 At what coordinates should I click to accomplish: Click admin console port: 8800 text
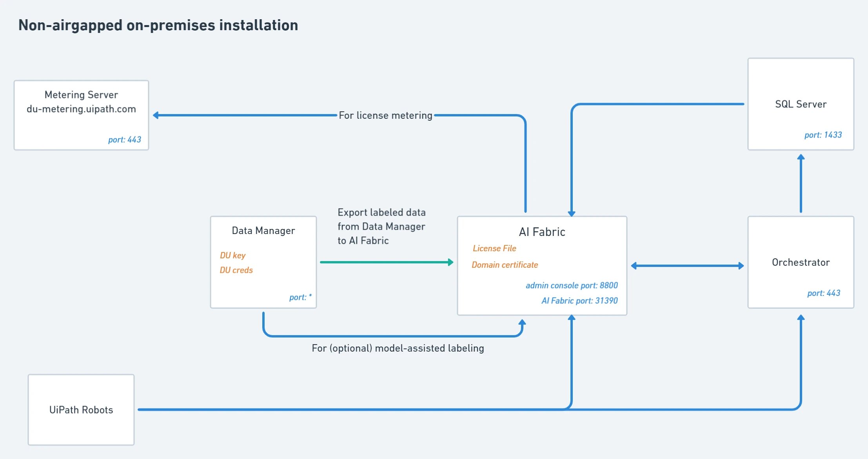pyautogui.click(x=572, y=285)
